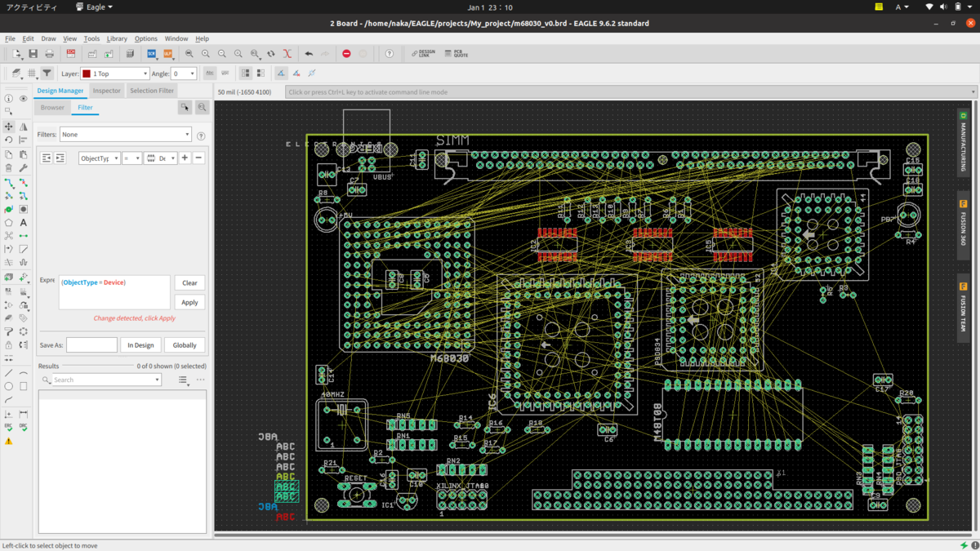Click the Info tool icon
Image resolution: width=980 pixels, height=551 pixels.
[8, 99]
